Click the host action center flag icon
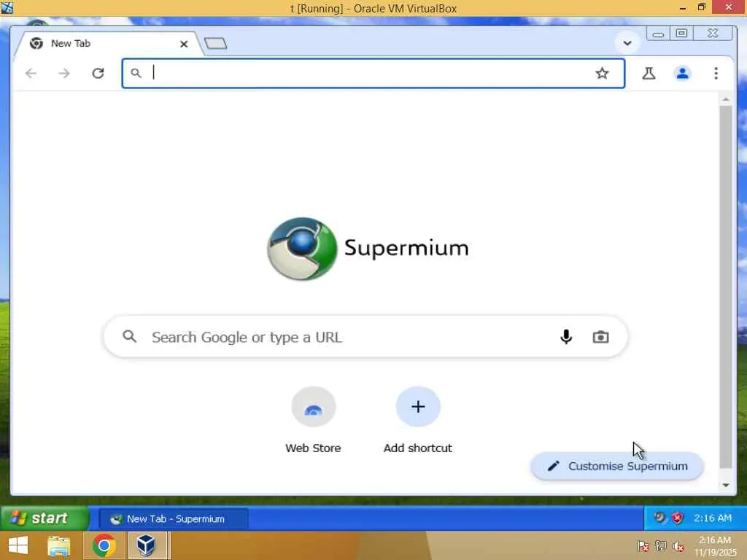The width and height of the screenshot is (747, 560). click(643, 546)
